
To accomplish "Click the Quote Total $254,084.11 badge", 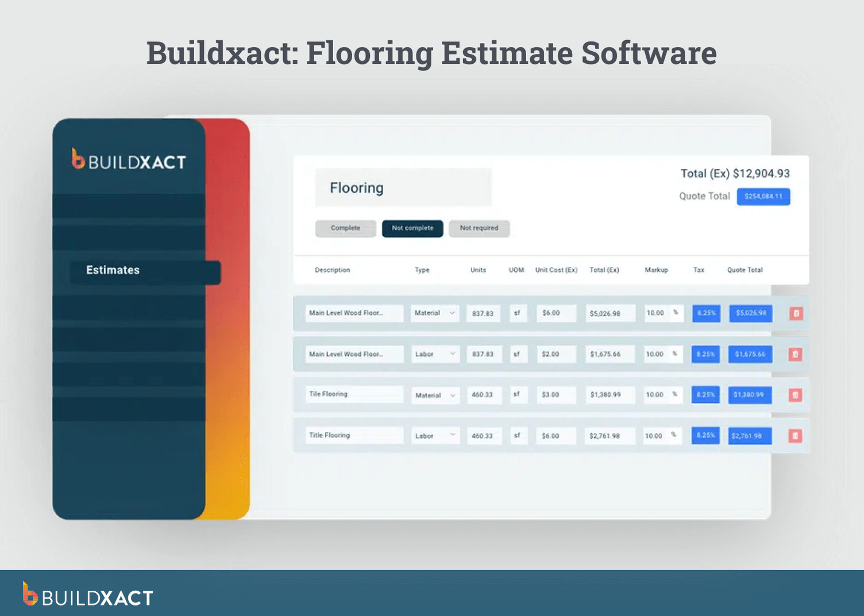I will [763, 196].
